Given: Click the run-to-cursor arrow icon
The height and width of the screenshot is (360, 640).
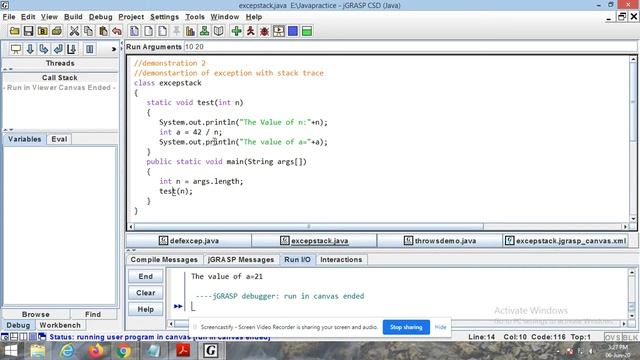Looking at the screenshot, I should coord(72,49).
